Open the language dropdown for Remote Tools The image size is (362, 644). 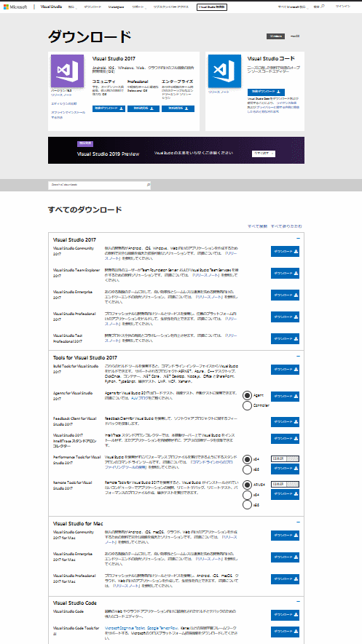coord(285,484)
